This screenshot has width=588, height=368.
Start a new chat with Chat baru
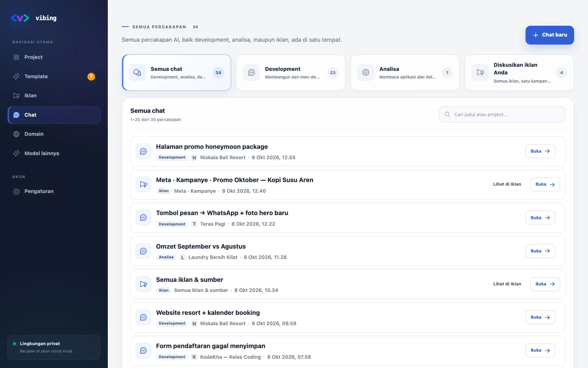coord(550,35)
